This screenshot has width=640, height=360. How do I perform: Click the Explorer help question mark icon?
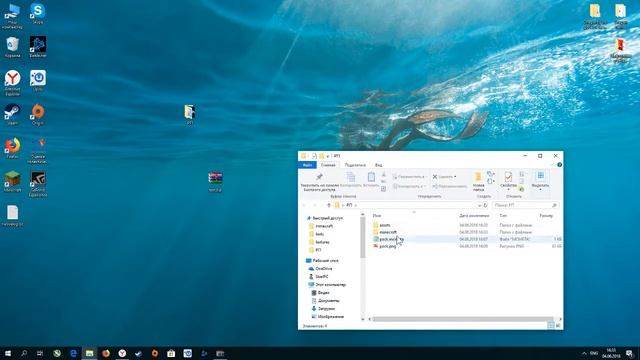559,165
